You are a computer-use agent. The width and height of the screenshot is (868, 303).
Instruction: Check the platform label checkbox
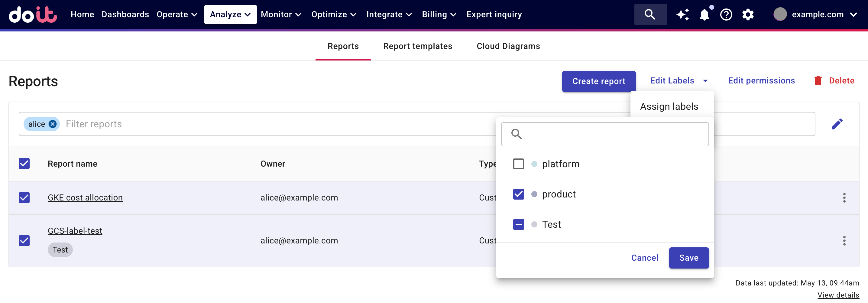click(518, 164)
